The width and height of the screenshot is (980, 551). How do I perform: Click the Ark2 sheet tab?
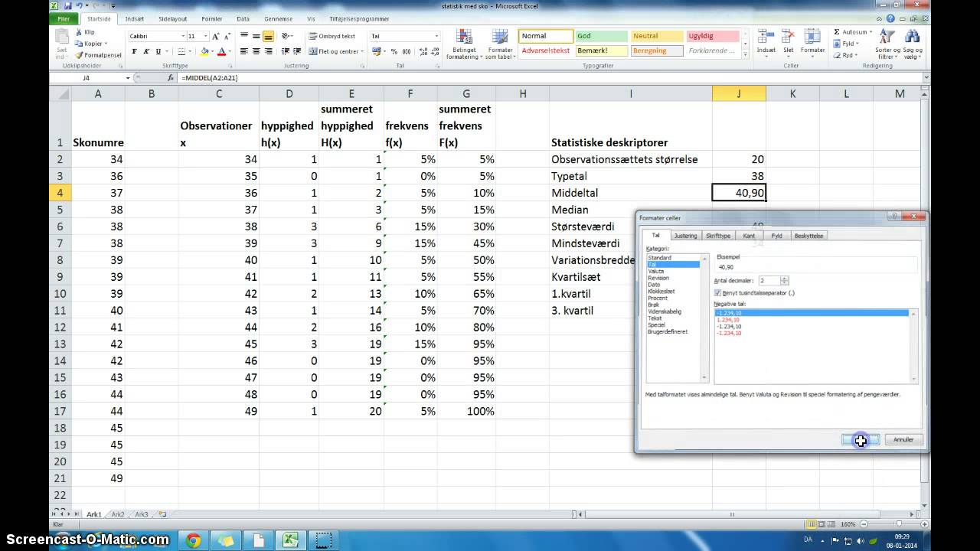117,514
